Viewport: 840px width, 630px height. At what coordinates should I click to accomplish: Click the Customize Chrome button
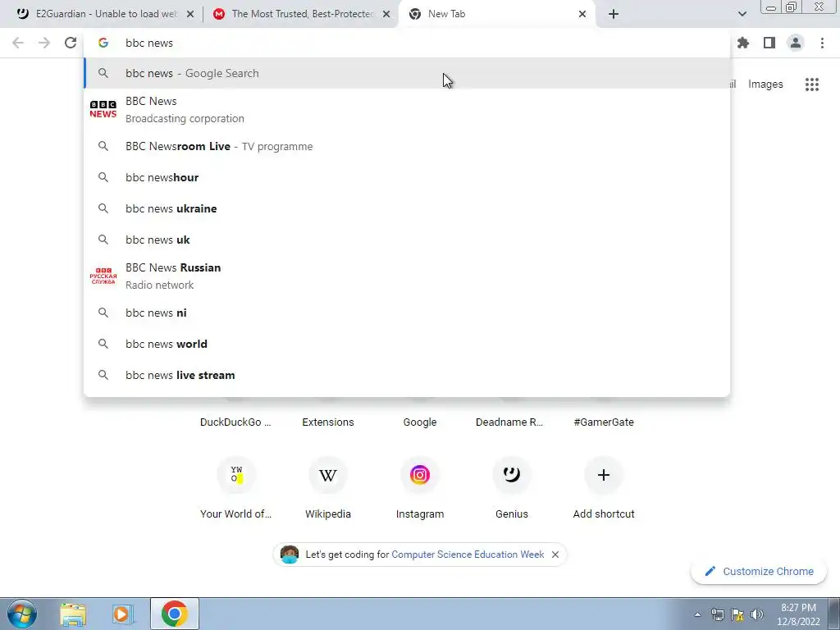[x=759, y=571]
